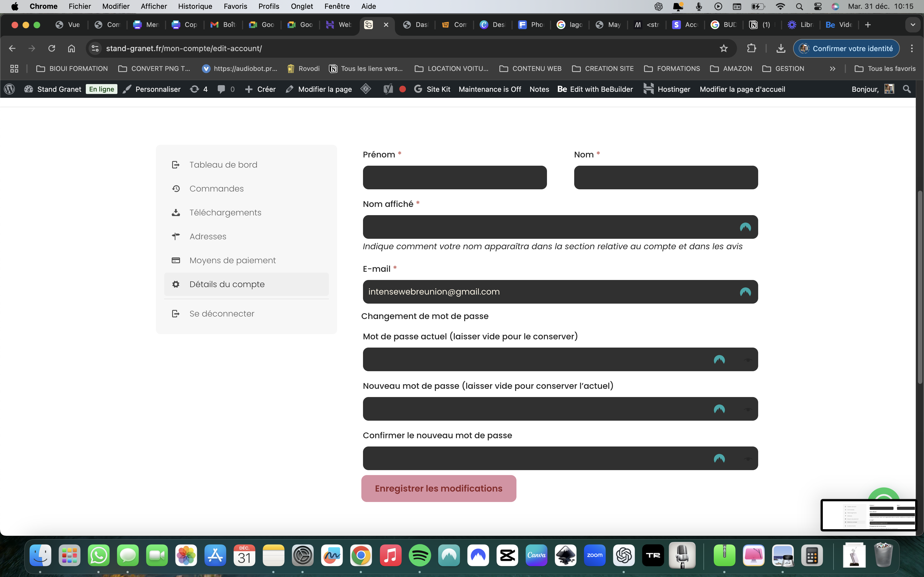Click the Tableau de bord menu item

[223, 165]
